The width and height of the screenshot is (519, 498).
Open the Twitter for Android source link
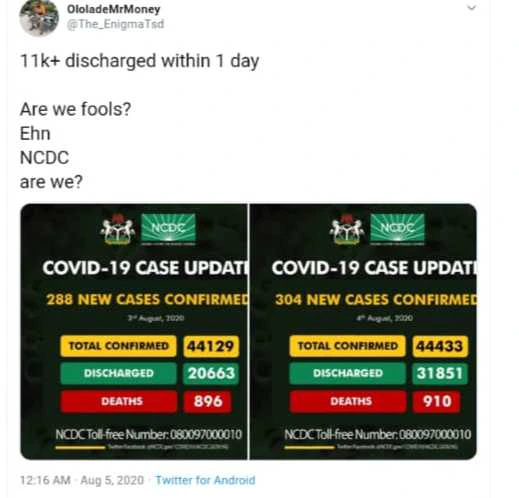coord(205,480)
